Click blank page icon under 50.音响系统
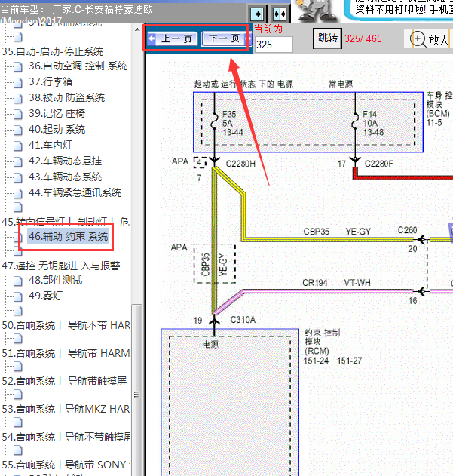The image size is (453, 476). click(18, 338)
